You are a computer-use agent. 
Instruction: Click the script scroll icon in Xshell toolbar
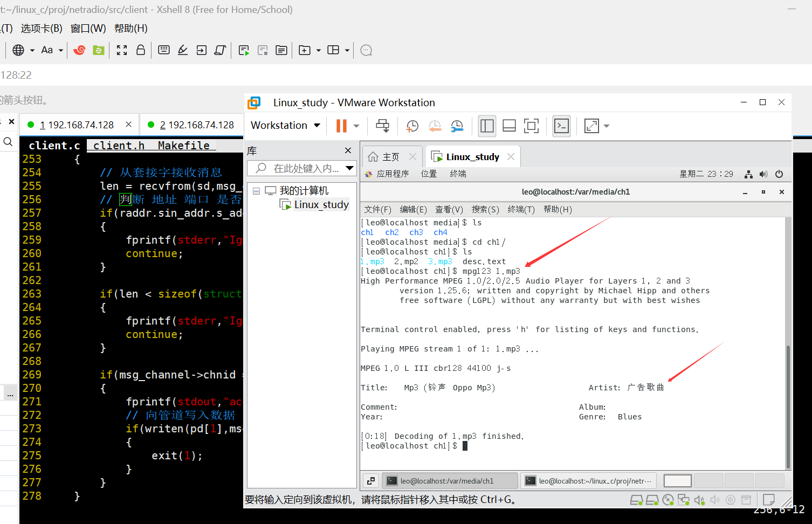220,50
